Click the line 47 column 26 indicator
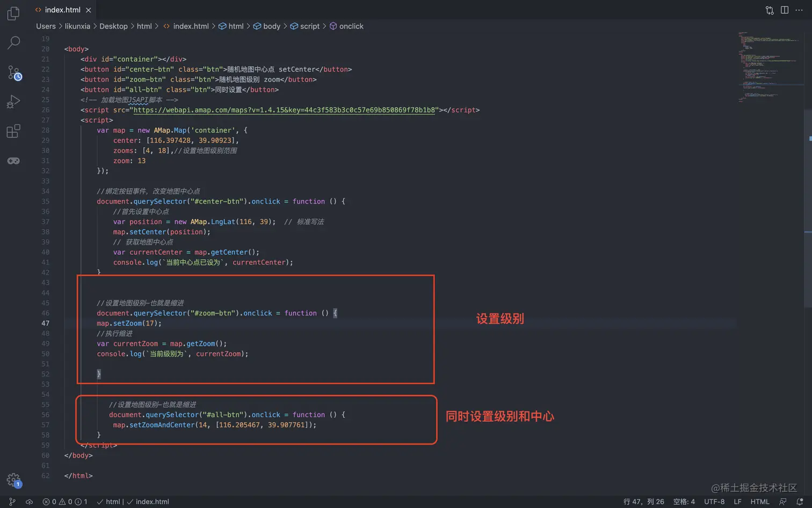The width and height of the screenshot is (812, 508). [643, 502]
